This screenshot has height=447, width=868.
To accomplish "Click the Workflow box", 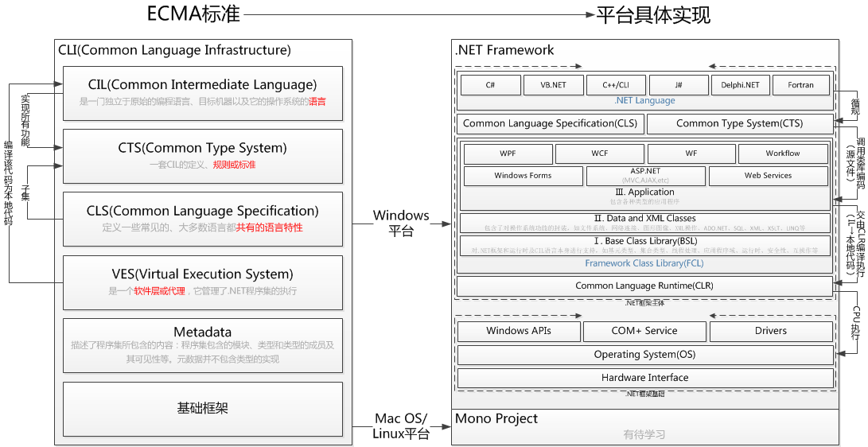I will 783,154.
